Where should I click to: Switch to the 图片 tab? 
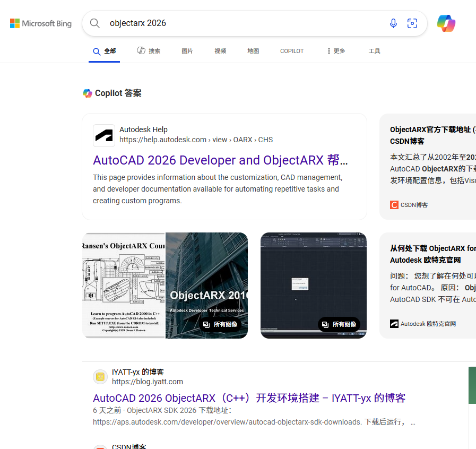[187, 51]
